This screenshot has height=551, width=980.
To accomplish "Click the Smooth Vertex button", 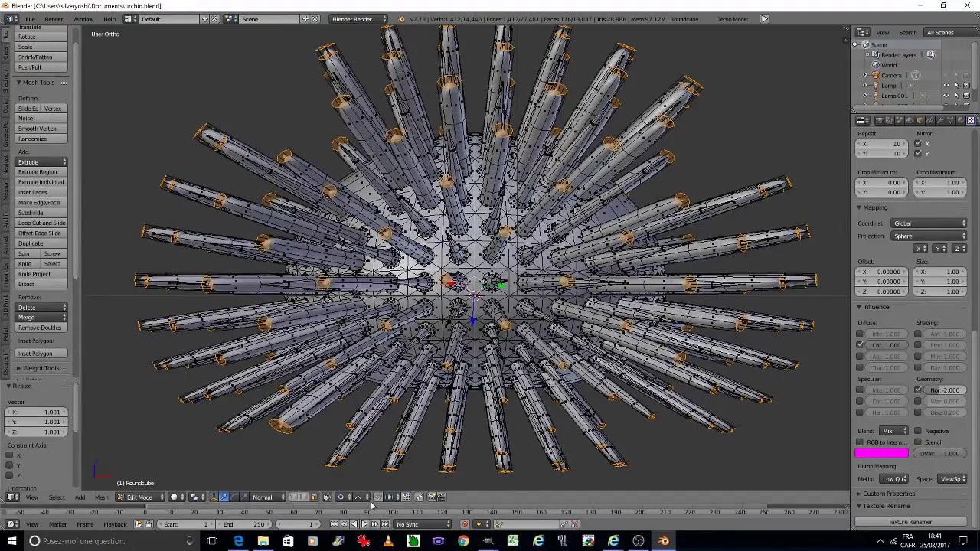I will (42, 129).
